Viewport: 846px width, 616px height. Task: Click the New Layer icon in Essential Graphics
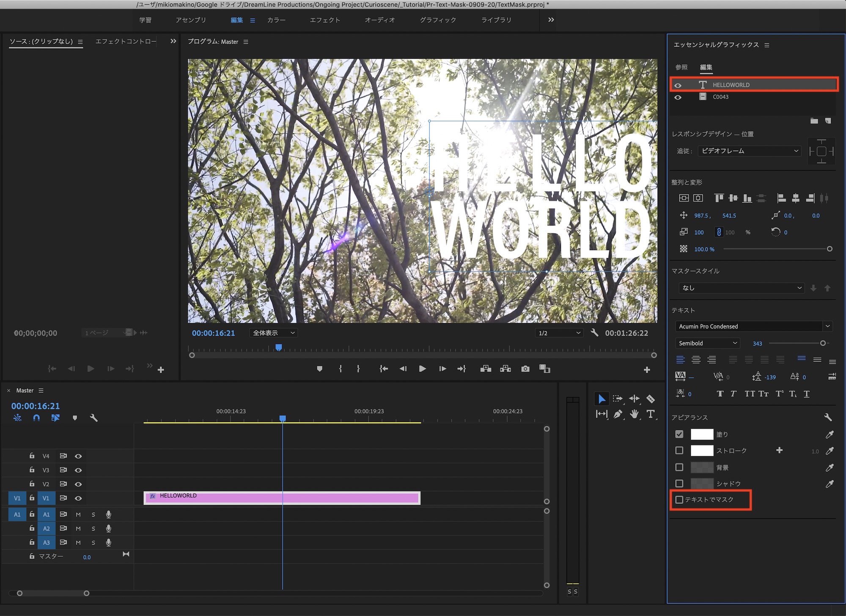click(828, 121)
